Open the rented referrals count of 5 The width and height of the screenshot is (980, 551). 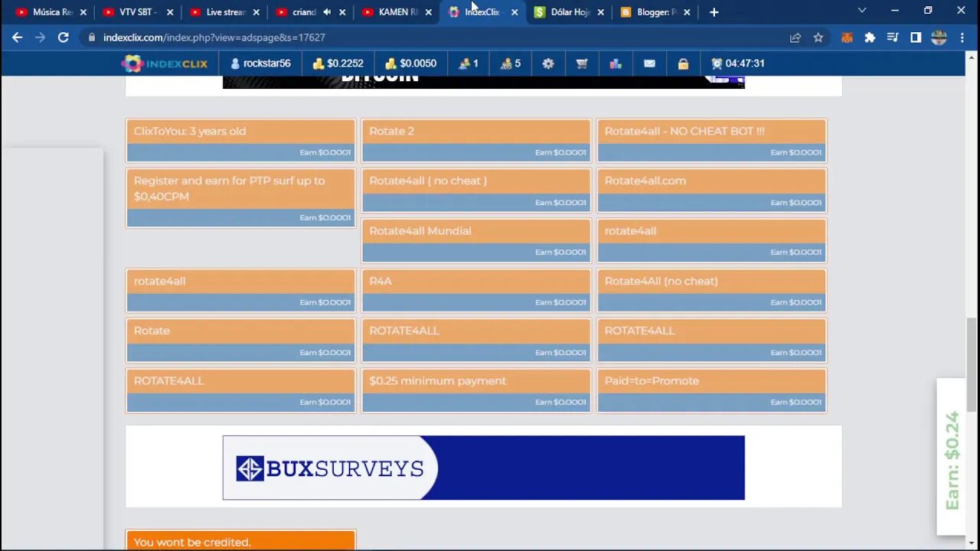(511, 64)
